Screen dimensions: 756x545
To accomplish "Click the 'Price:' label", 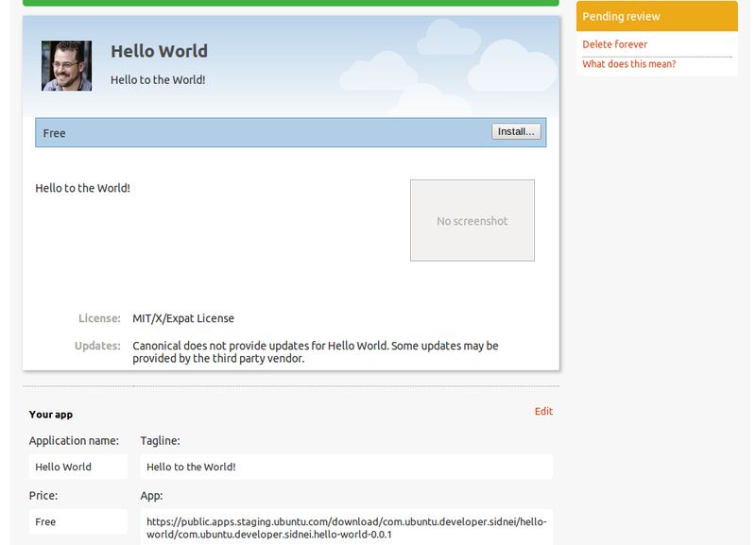I will tap(43, 495).
